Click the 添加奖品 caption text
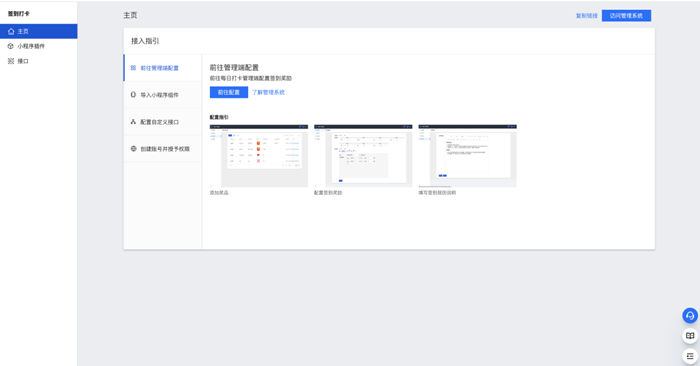 pyautogui.click(x=219, y=193)
